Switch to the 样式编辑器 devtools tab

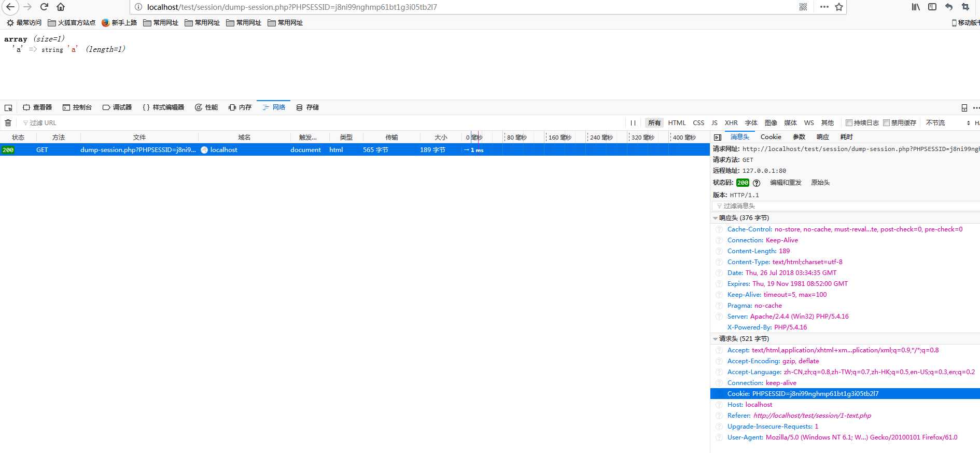coord(163,107)
